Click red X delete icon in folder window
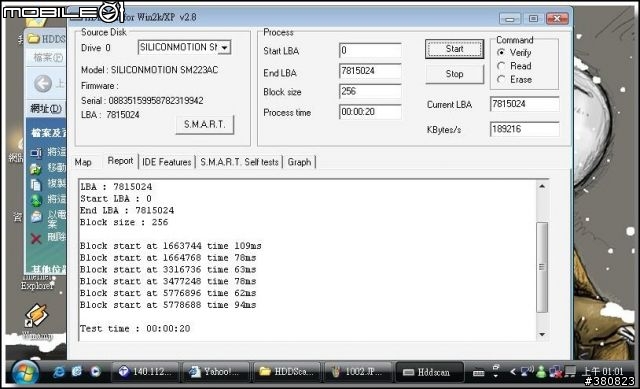 click(x=36, y=238)
